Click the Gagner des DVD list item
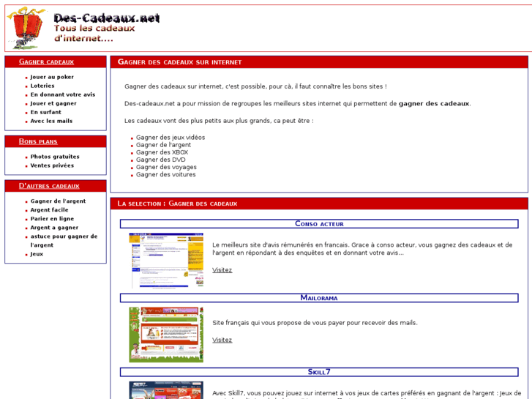 [x=161, y=160]
